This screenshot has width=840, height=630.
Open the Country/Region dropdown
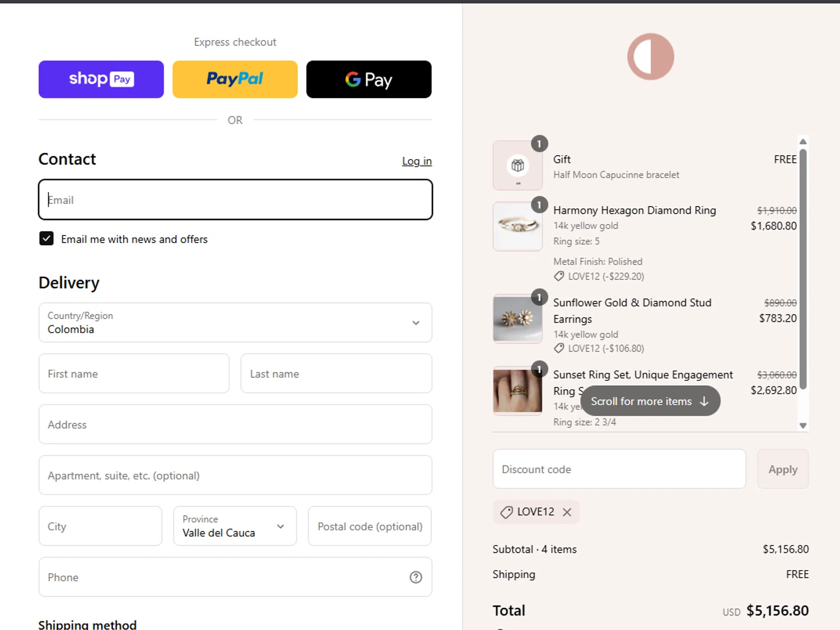tap(235, 323)
